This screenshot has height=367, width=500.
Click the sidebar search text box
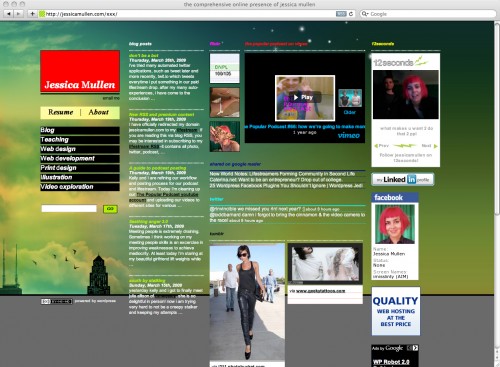click(x=69, y=209)
